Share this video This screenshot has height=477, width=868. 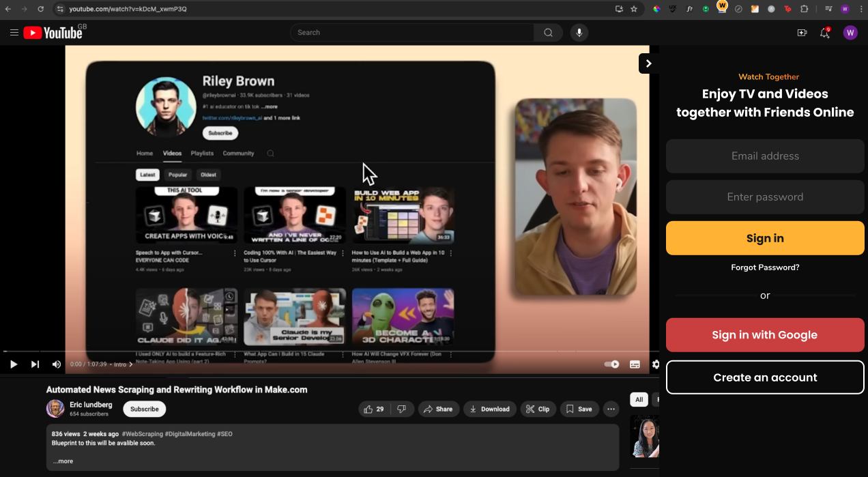(438, 409)
